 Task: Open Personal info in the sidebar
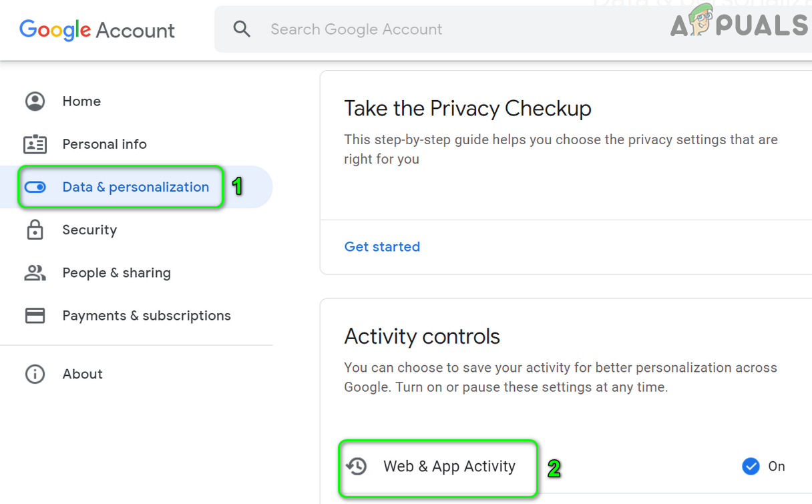click(x=104, y=144)
